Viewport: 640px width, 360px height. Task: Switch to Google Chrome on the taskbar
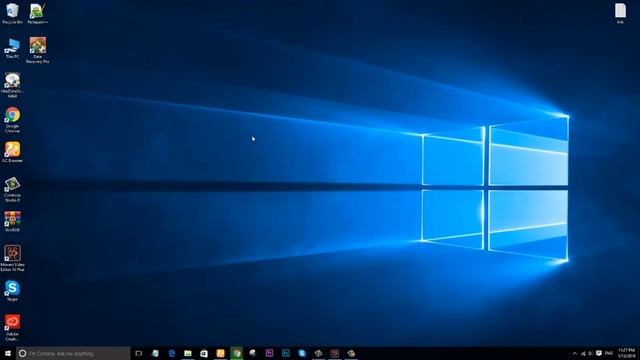tap(237, 353)
